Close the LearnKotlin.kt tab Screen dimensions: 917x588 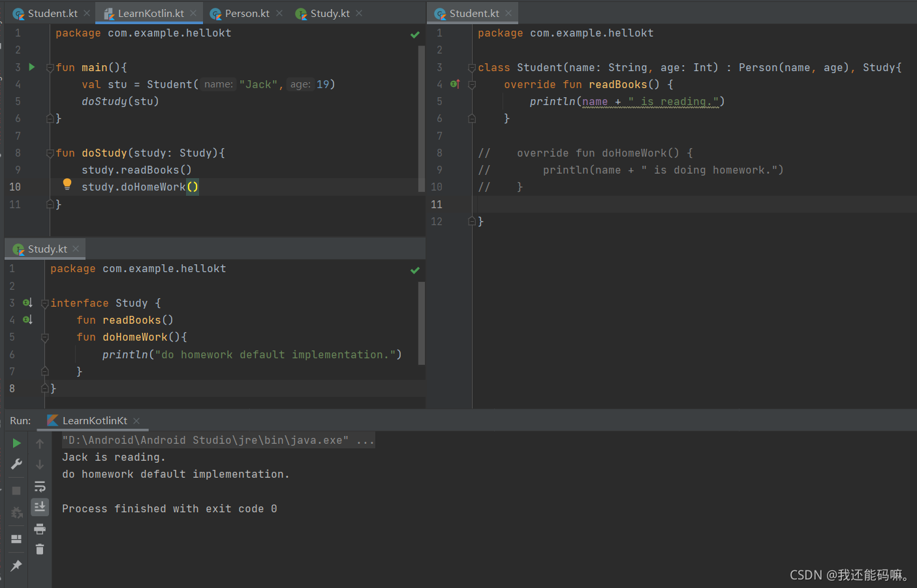coord(193,13)
